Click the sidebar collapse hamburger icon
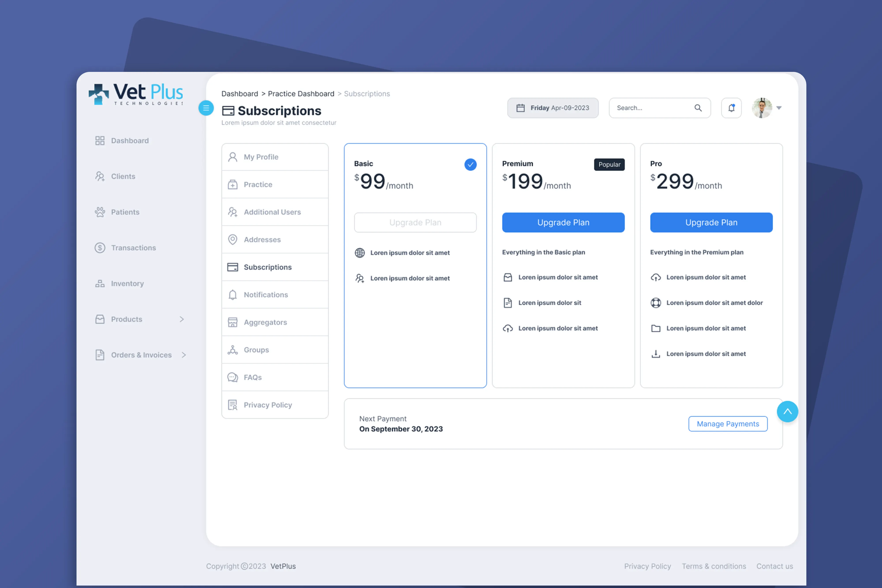The image size is (882, 588). (x=206, y=108)
